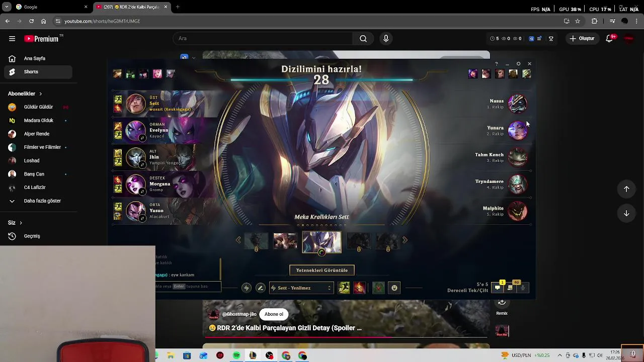Viewport: 644px width, 362px height.
Task: Expand Abonelikler section chevron
Action: [x=40, y=94]
